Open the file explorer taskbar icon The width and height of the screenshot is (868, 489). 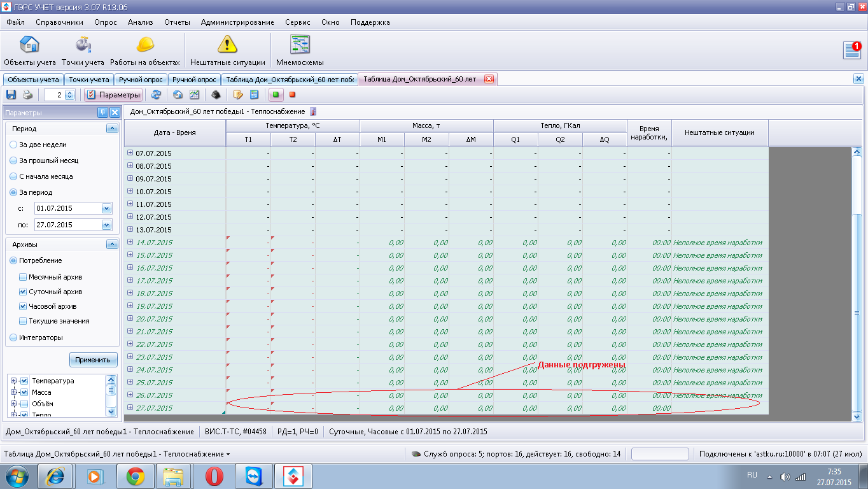pyautogui.click(x=174, y=476)
